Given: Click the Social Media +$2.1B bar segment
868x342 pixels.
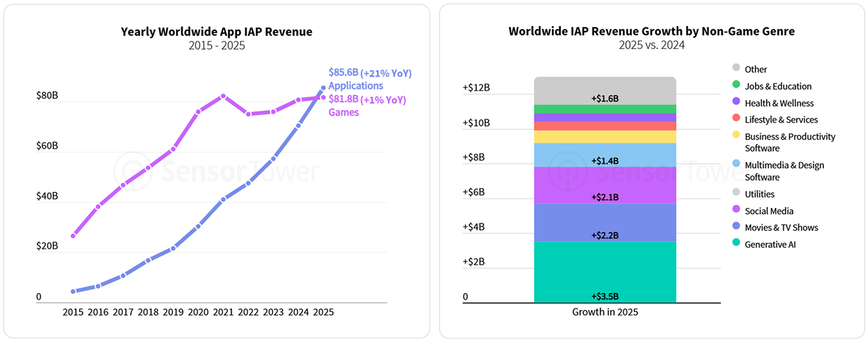Looking at the screenshot, I should (604, 185).
